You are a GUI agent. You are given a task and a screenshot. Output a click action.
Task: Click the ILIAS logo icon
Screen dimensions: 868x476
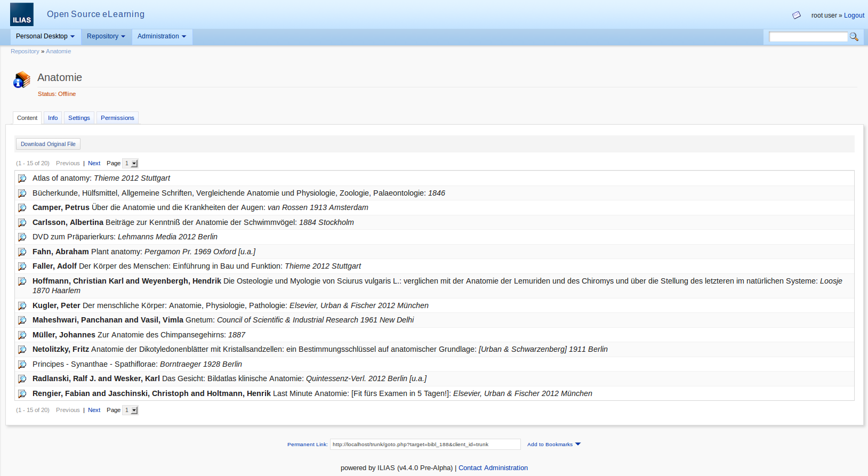pyautogui.click(x=22, y=14)
